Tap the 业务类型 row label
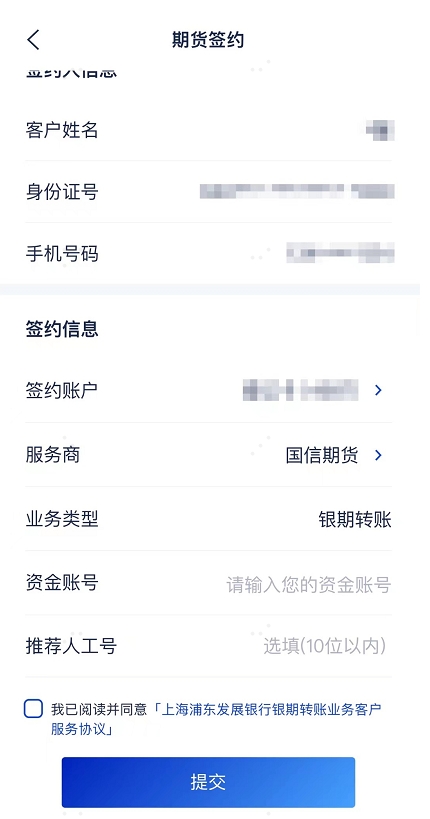 click(x=62, y=519)
